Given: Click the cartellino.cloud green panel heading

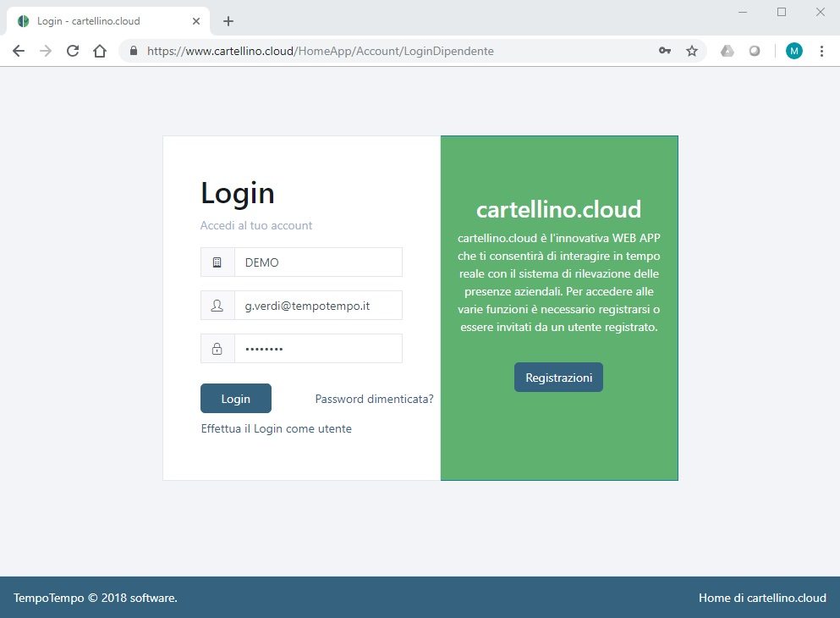Looking at the screenshot, I should tap(558, 209).
